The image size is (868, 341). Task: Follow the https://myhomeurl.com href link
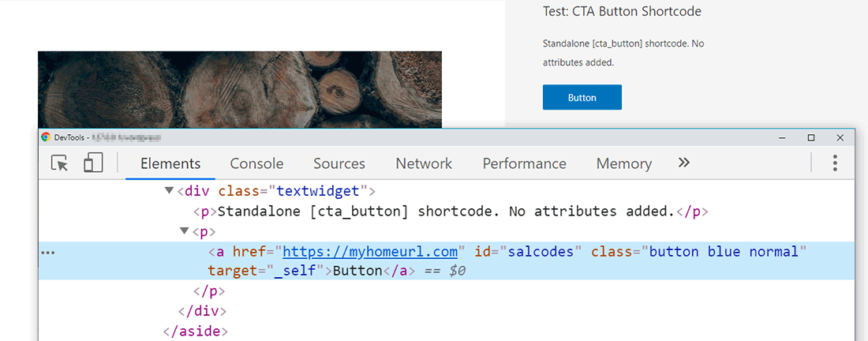370,251
